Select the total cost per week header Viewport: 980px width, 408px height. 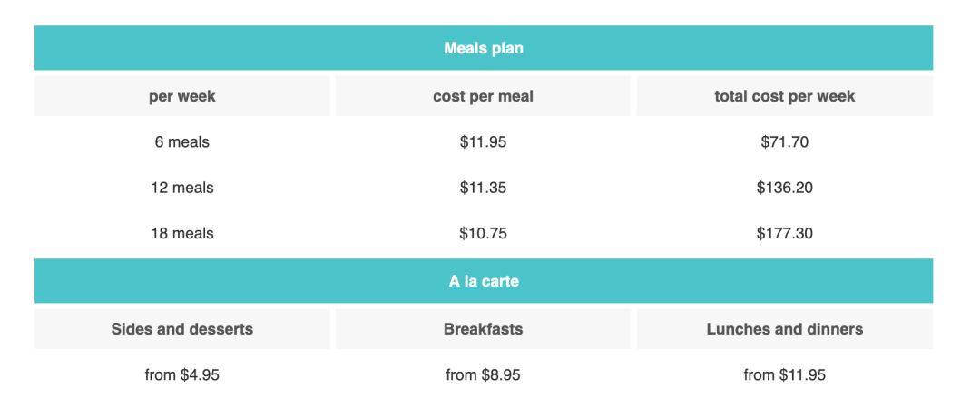click(784, 96)
